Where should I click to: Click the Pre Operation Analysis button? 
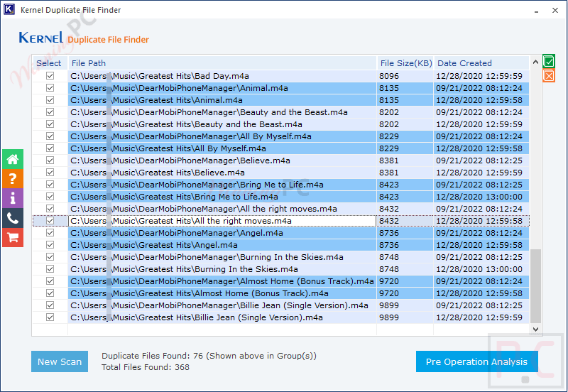476,361
